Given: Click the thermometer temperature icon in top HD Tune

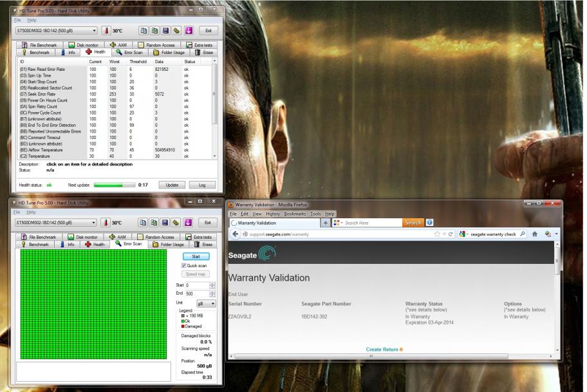Looking at the screenshot, I should point(106,31).
